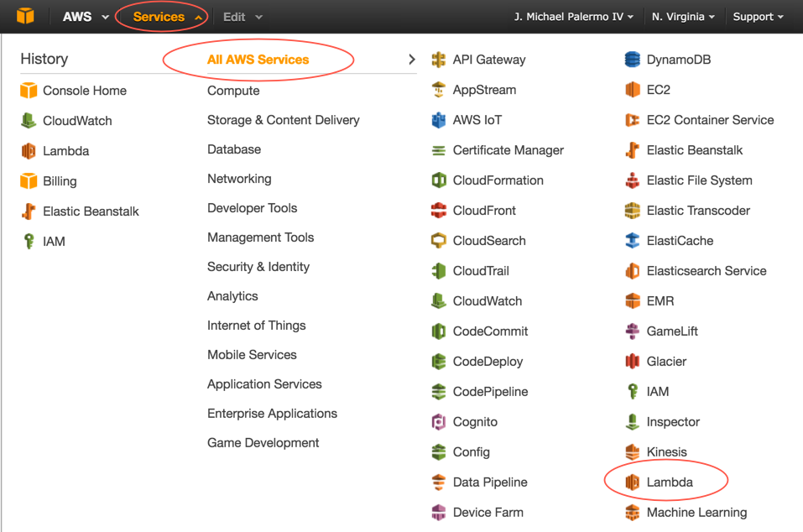Image resolution: width=803 pixels, height=532 pixels.
Task: Open the Lambda service link
Action: tap(670, 482)
